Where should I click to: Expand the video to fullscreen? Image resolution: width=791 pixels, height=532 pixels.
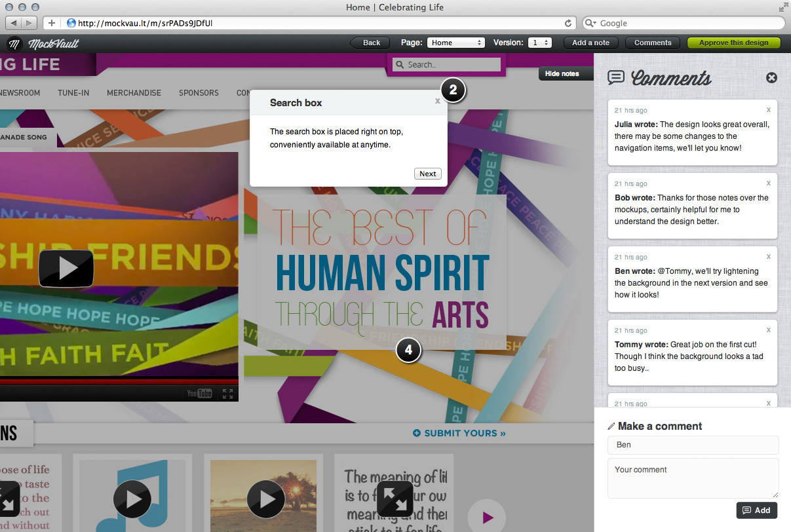227,394
